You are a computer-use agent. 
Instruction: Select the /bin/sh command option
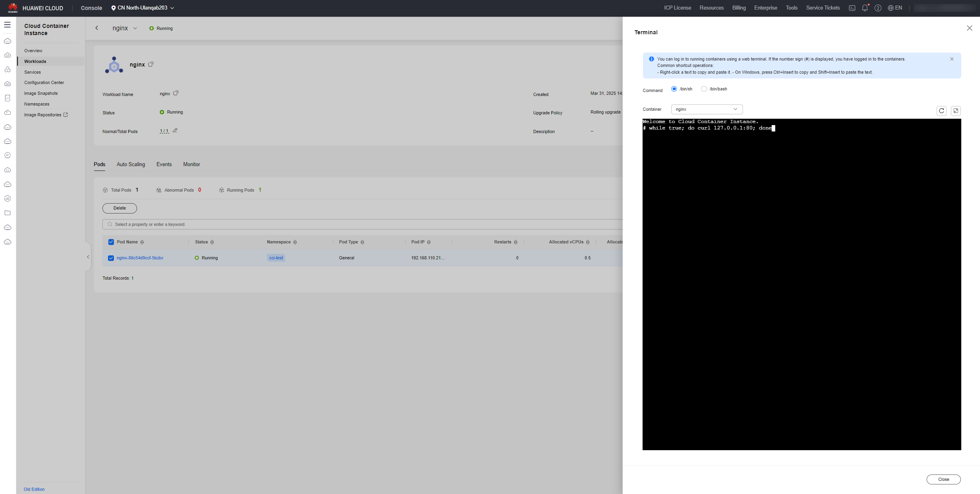[x=674, y=89]
